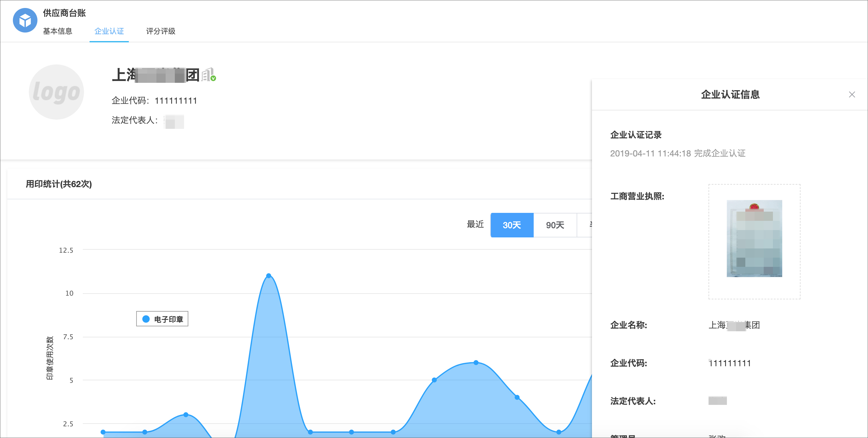Click the chart peak point near 11
This screenshot has height=438, width=868.
(x=269, y=276)
